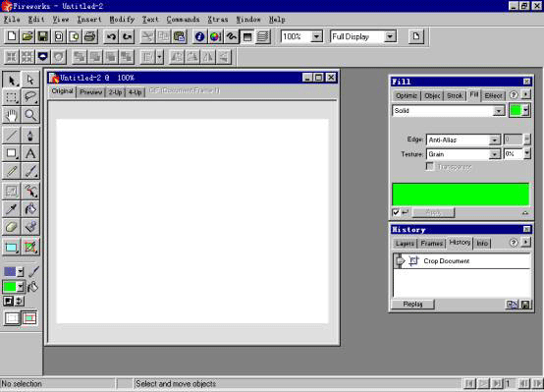Select the Line tool
The height and width of the screenshot is (392, 544).
(x=12, y=136)
